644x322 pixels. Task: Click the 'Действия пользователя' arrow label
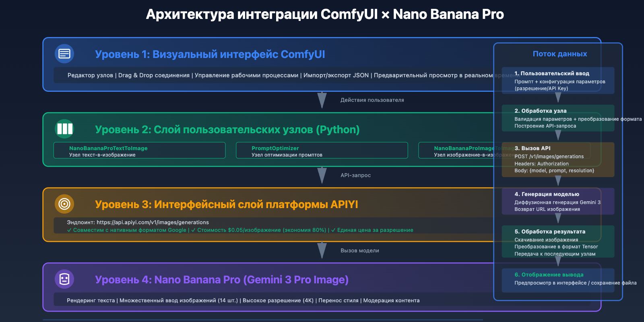coord(372,100)
